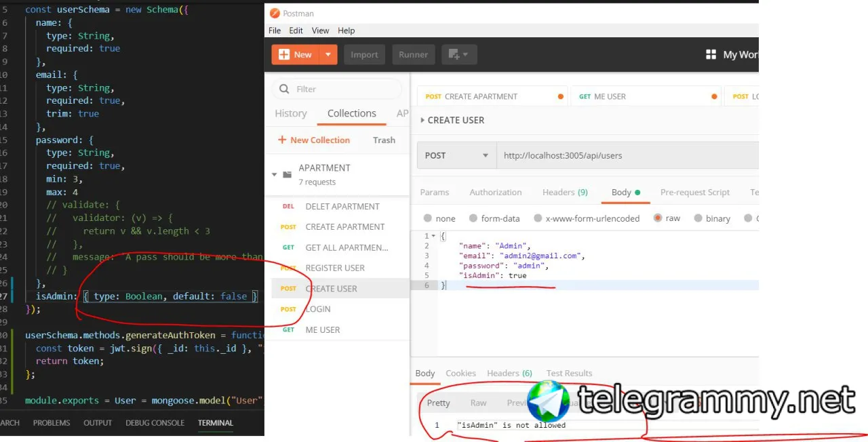Open My Workspace selector

tap(732, 55)
